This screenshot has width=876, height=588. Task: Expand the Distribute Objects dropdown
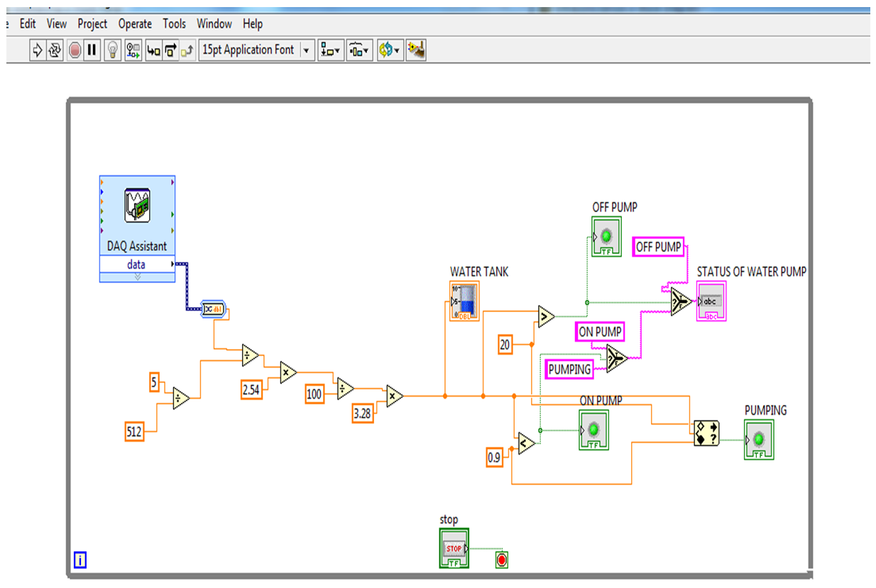[x=359, y=50]
